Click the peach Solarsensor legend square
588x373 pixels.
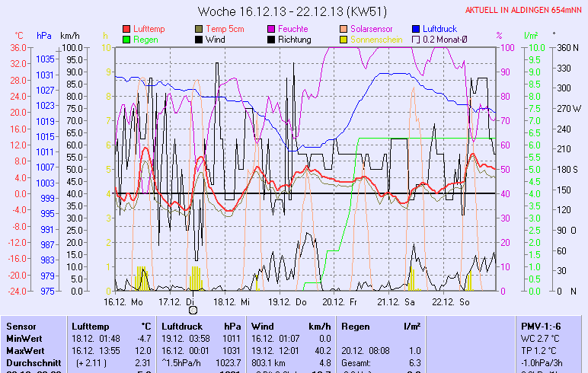(344, 28)
